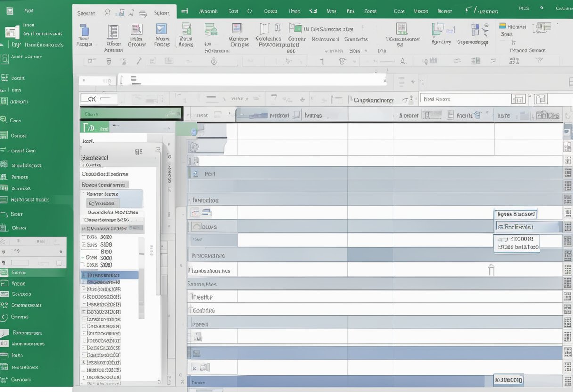This screenshot has height=392, width=573.
Task: Click the blue clipboard icon in the ribbon
Action: coord(84,31)
